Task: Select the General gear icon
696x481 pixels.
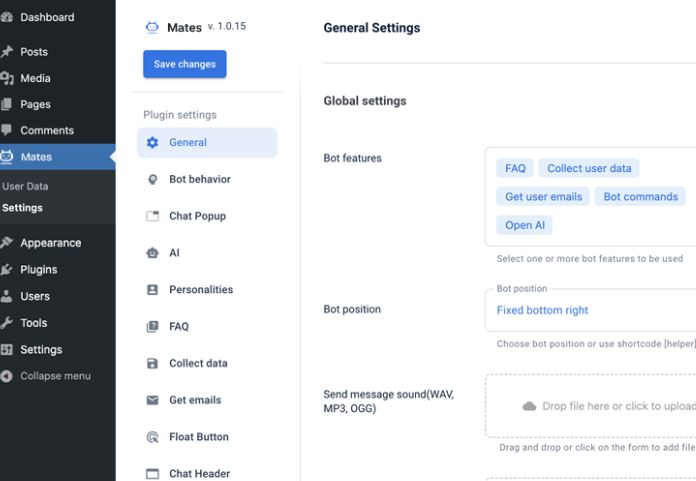Action: [152, 142]
